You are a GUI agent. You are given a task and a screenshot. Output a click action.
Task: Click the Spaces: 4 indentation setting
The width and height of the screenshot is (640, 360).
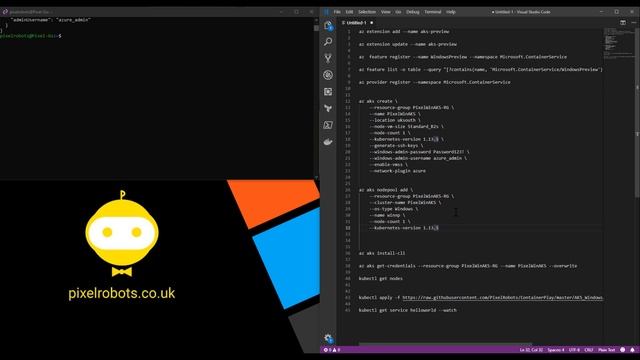coord(556,350)
